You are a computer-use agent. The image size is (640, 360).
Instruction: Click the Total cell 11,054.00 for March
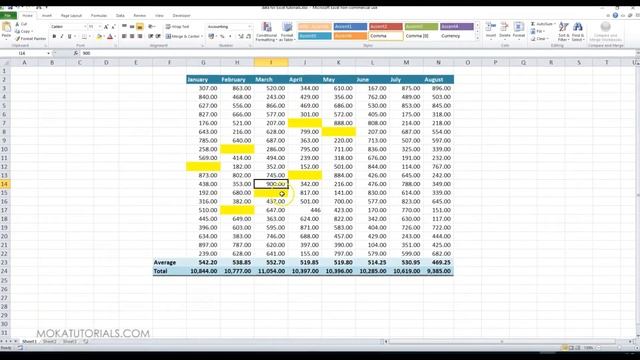tap(271, 271)
